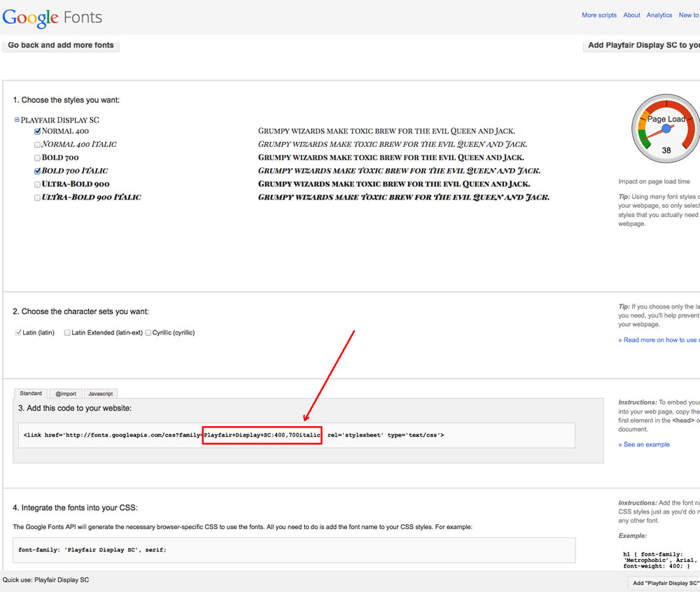This screenshot has width=700, height=592.
Task: Open the About link in header
Action: (x=631, y=15)
